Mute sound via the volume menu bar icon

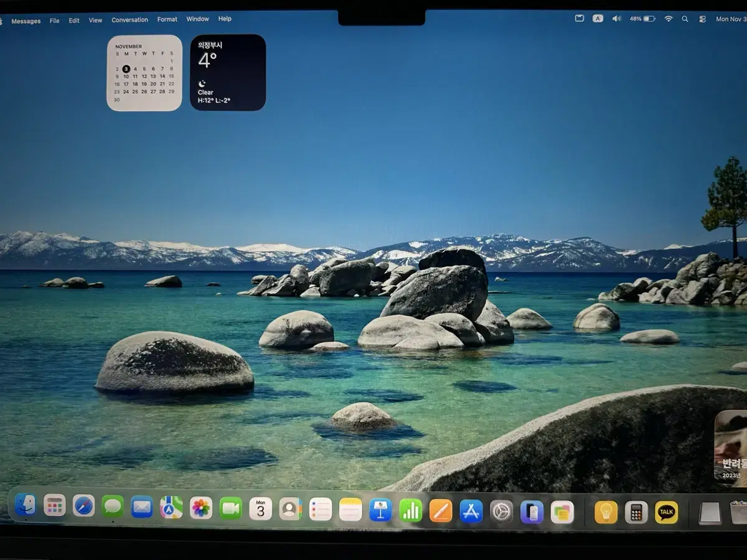point(617,19)
